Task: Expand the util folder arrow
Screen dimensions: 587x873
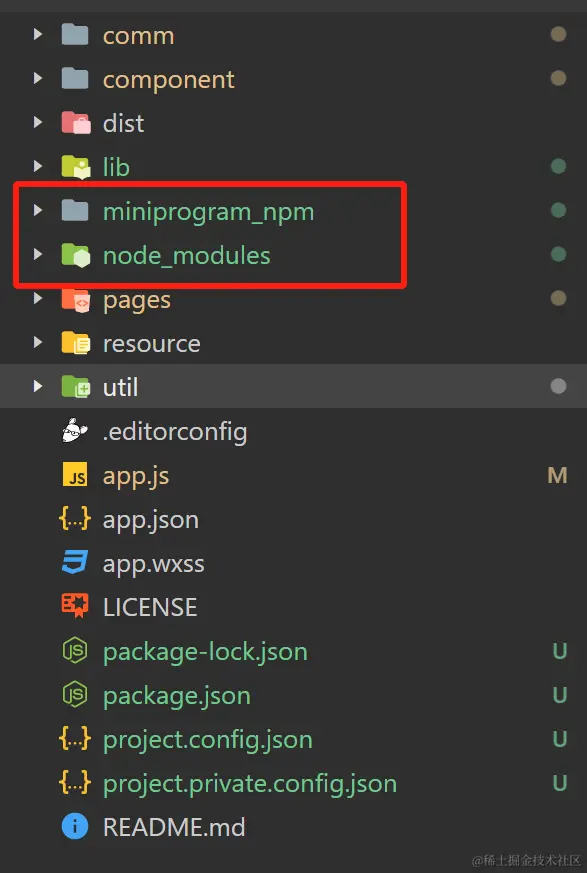Action: tap(37, 386)
